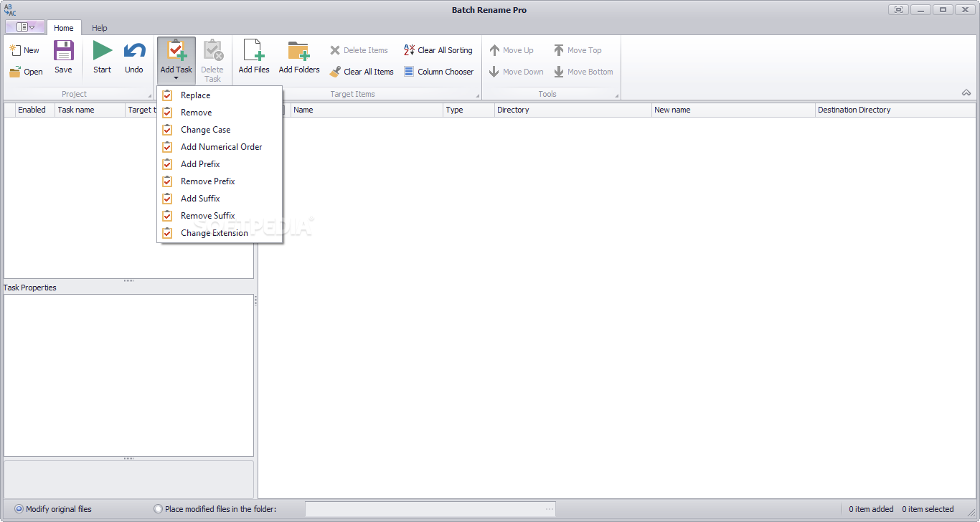The image size is (980, 522).
Task: Add Files to the target list
Action: point(254,57)
